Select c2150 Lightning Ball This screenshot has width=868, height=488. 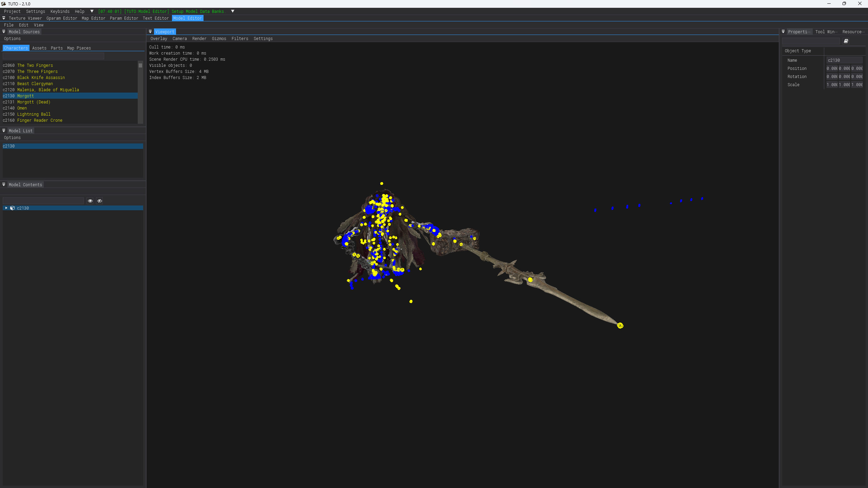pyautogui.click(x=70, y=114)
